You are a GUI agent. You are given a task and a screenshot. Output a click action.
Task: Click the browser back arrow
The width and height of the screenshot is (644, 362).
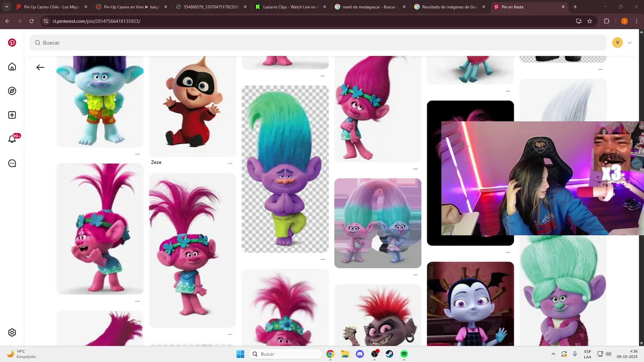7,21
